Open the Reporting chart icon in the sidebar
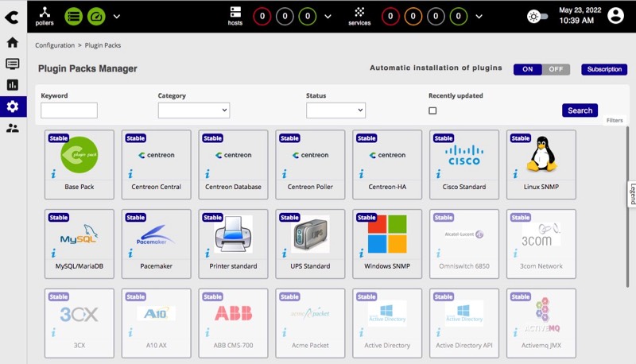The height and width of the screenshot is (364, 636). point(12,85)
